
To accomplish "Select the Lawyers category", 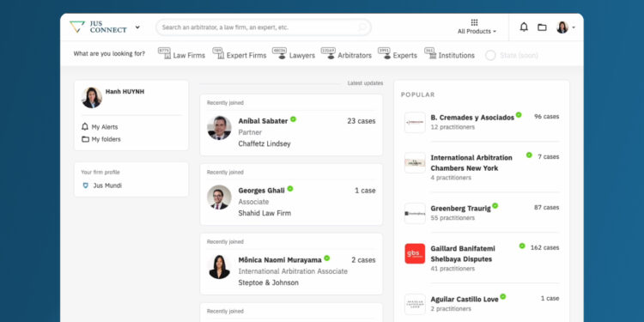I will point(294,55).
